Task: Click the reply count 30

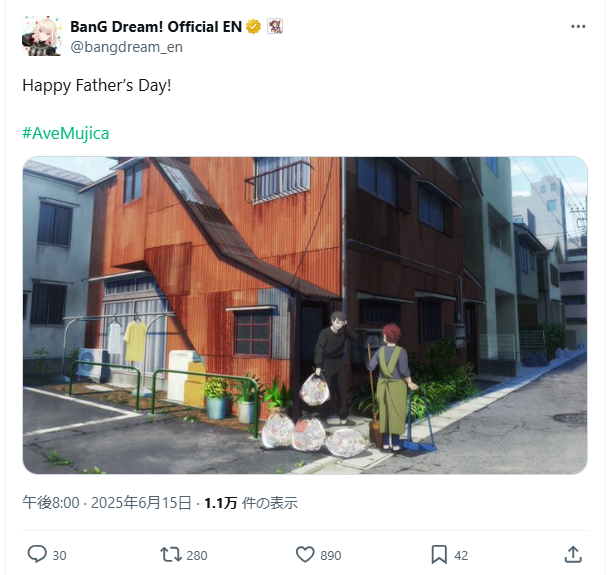Action: tap(59, 556)
